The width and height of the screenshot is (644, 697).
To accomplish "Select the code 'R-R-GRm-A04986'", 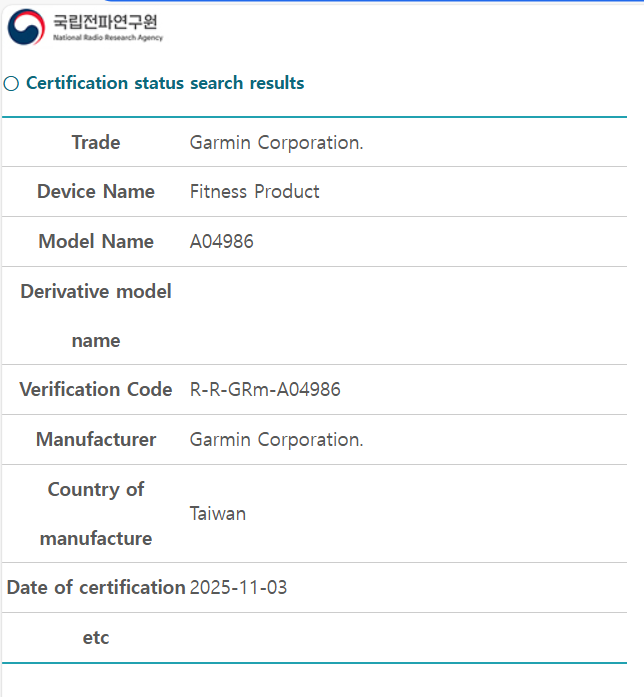I will point(265,389).
